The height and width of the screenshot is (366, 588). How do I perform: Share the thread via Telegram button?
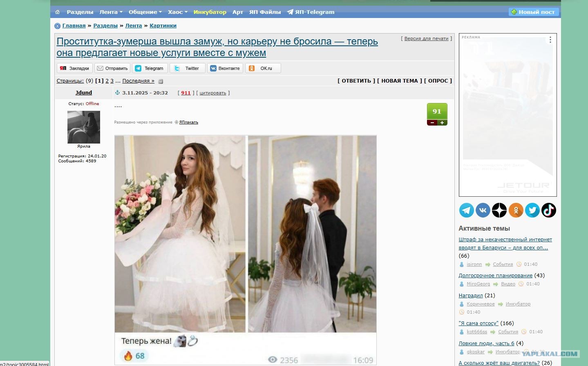[x=150, y=68]
